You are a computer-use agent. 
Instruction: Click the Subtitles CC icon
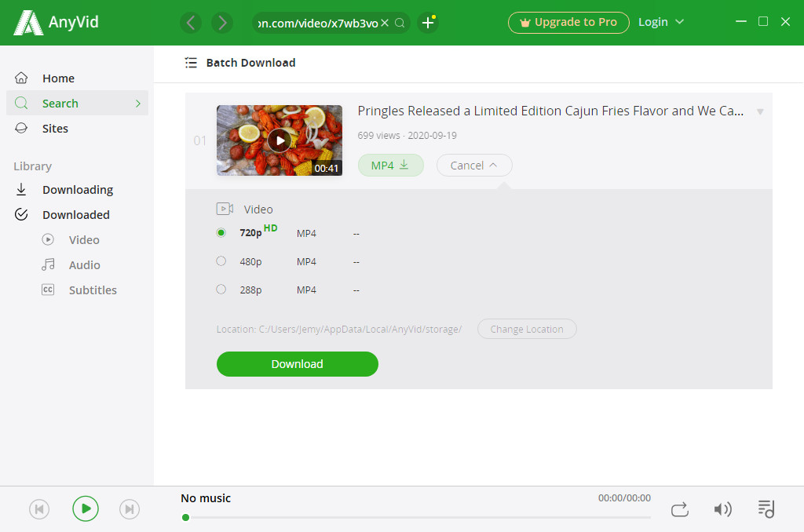tap(48, 290)
